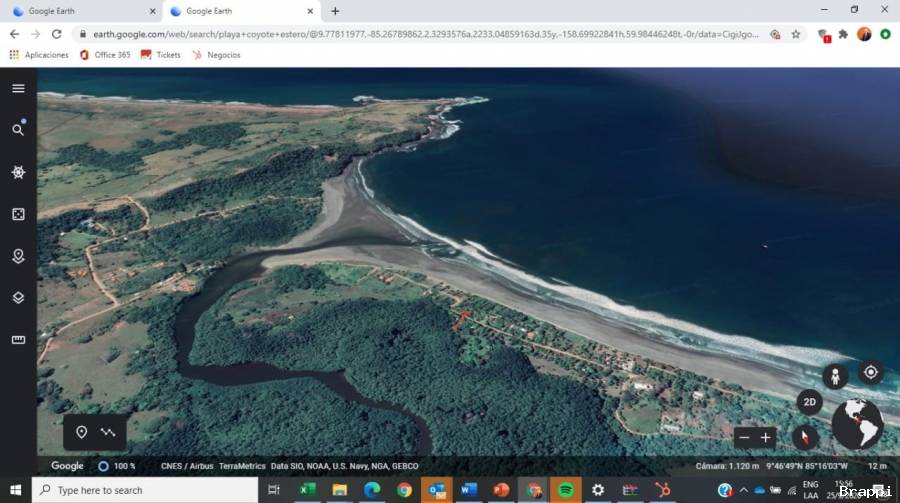900x503 pixels.
Task: Click the I'm Feeling Lucky dice icon
Action: tap(18, 214)
